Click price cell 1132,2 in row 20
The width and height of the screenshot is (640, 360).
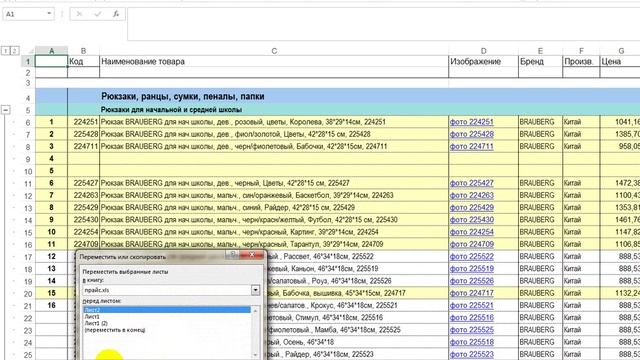620,293
